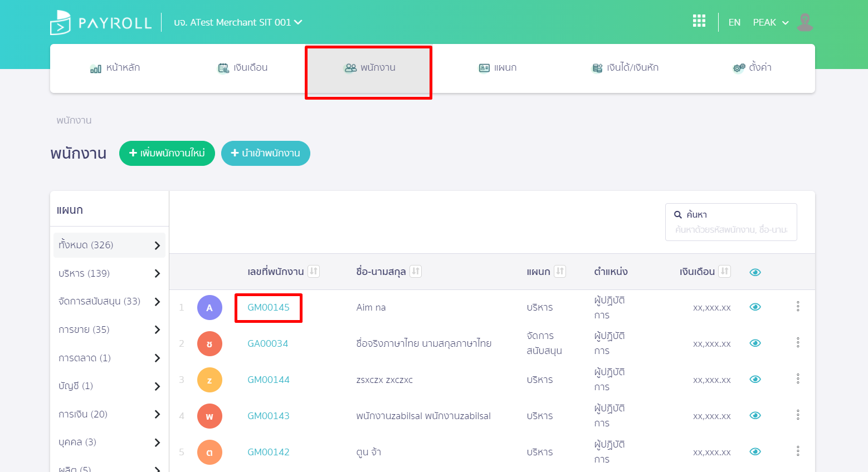Open the apps grid icon
This screenshot has width=868, height=472.
click(699, 21)
